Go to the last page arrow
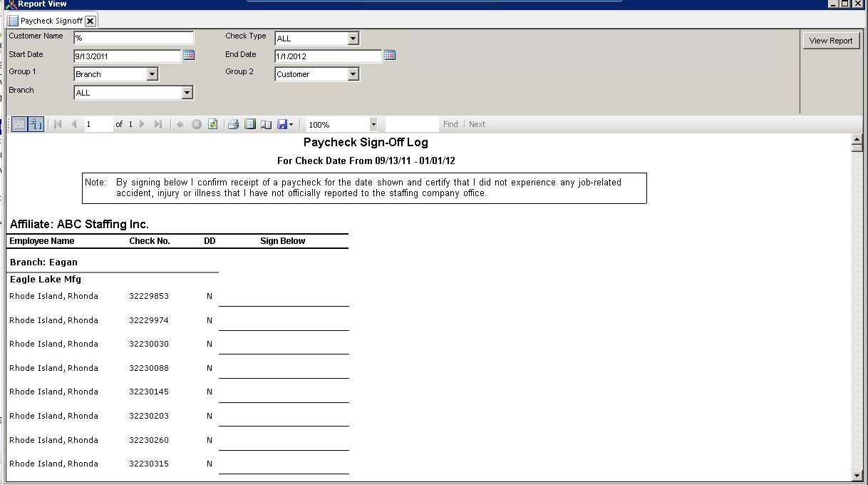Screen dimensions: 868x485 [x=158, y=124]
